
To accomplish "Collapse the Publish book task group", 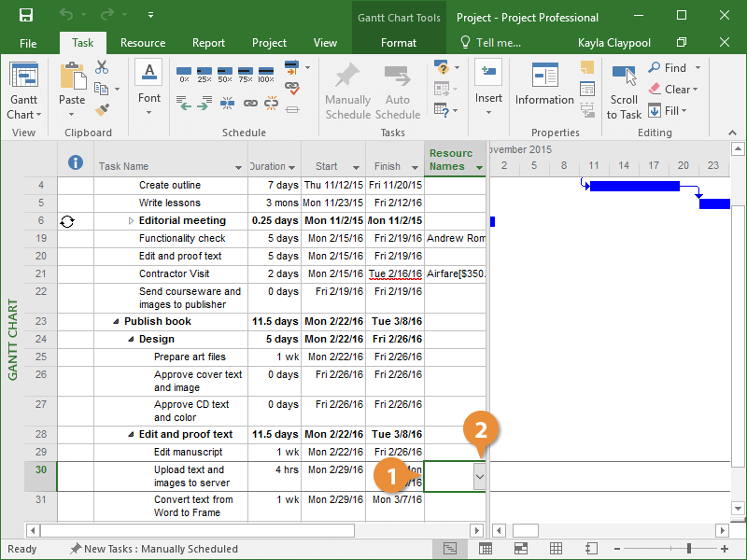I will 116,322.
